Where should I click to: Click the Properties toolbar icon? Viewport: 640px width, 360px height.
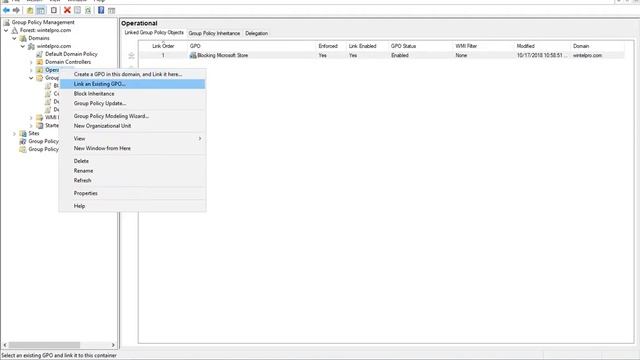[78, 10]
